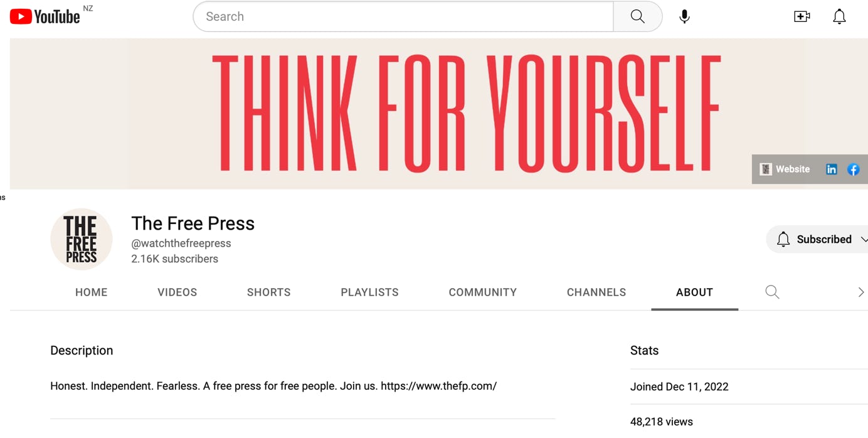Open the Create video icon
Screen dimensions: 868x438
point(802,17)
